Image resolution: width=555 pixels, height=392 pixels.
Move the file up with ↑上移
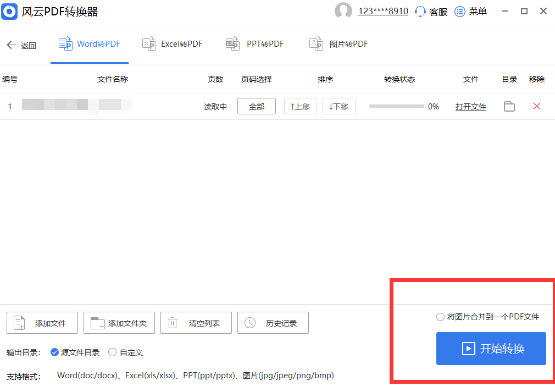click(x=300, y=106)
